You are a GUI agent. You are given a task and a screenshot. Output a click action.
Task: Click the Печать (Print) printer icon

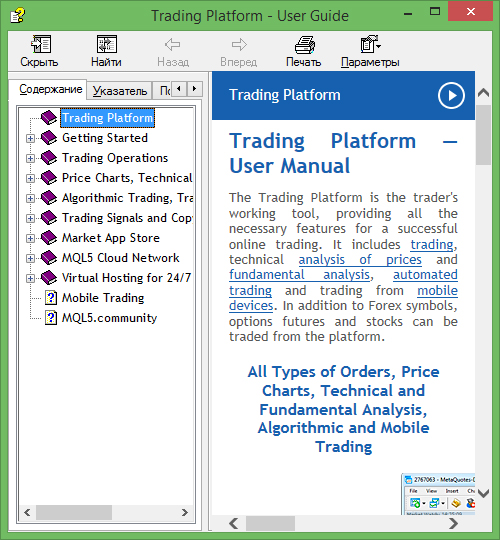click(x=305, y=44)
